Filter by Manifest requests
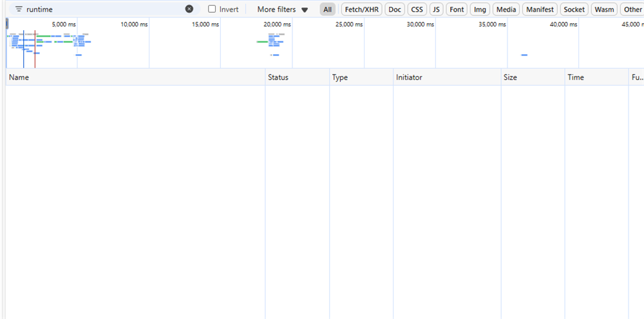644x319 pixels. click(540, 10)
